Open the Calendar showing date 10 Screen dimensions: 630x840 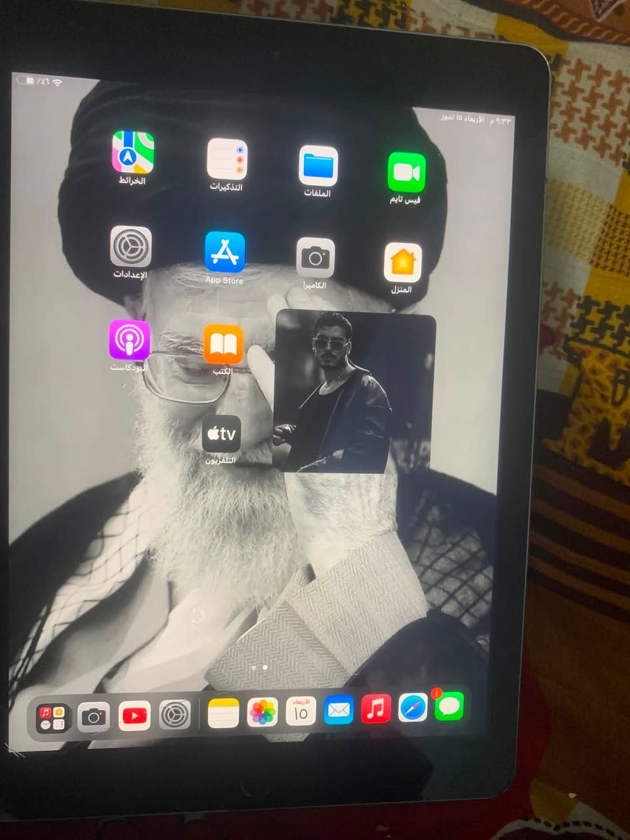[301, 711]
